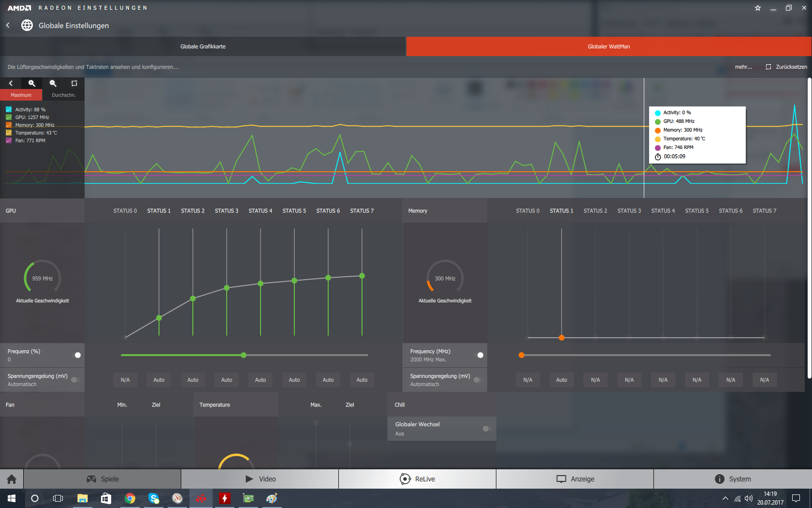Click the GPU Status 7 voltage Auto field

[x=362, y=380]
